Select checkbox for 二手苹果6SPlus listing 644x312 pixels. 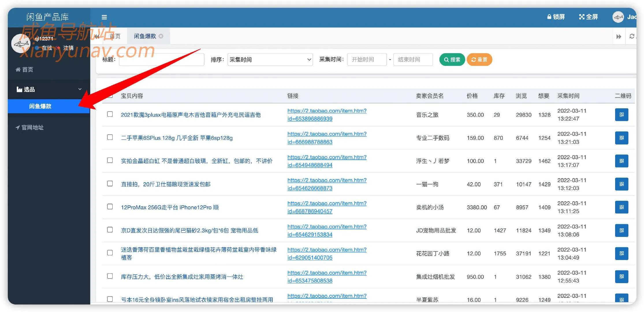click(x=110, y=138)
